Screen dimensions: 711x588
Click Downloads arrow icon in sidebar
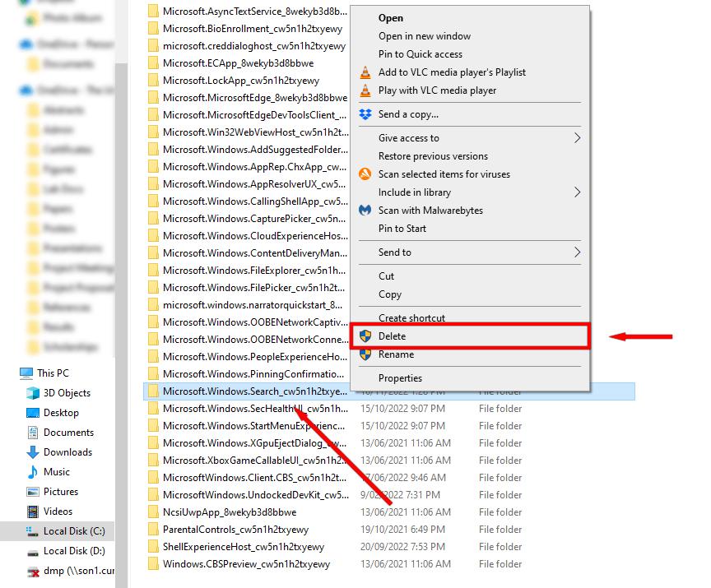[33, 452]
